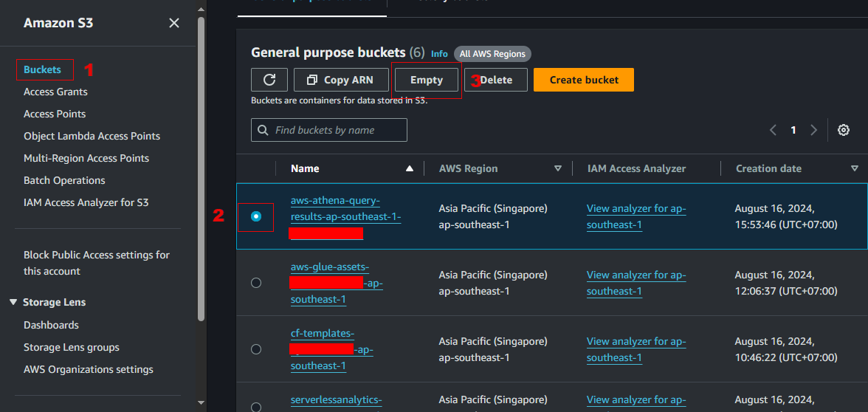Sort by Name column ascending arrow

[x=410, y=168]
